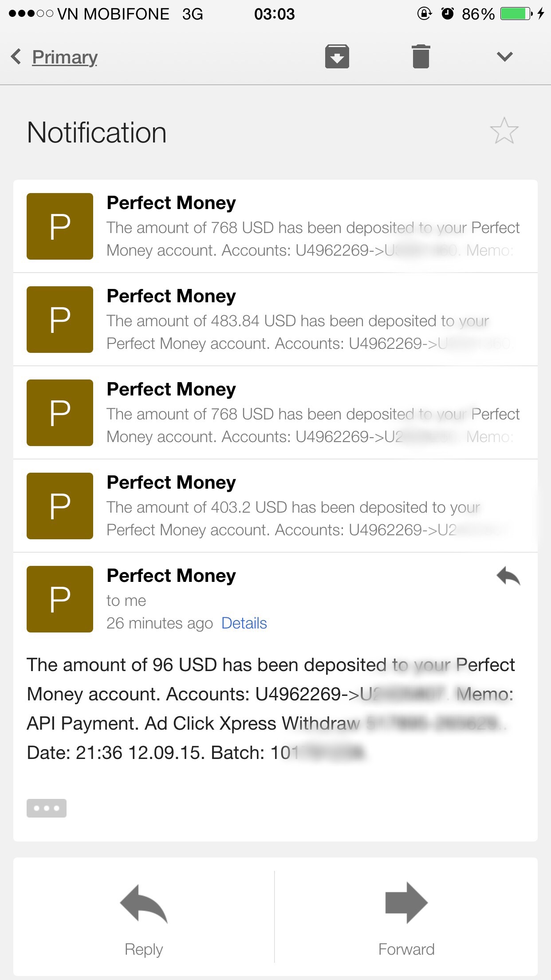Image resolution: width=551 pixels, height=980 pixels.
Task: Star the Notification conversation
Action: 504,131
